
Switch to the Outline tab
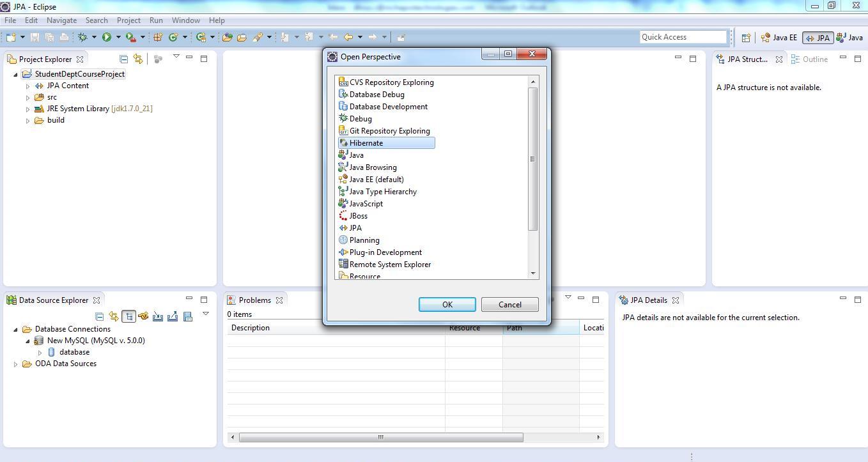coord(809,59)
